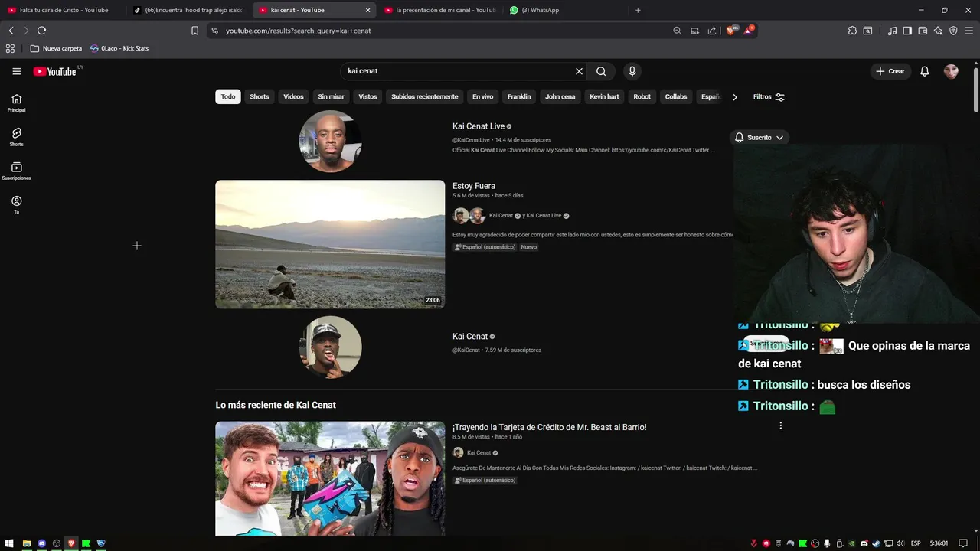Open more options for the Mr. Beast video
The height and width of the screenshot is (551, 980).
[x=780, y=425]
